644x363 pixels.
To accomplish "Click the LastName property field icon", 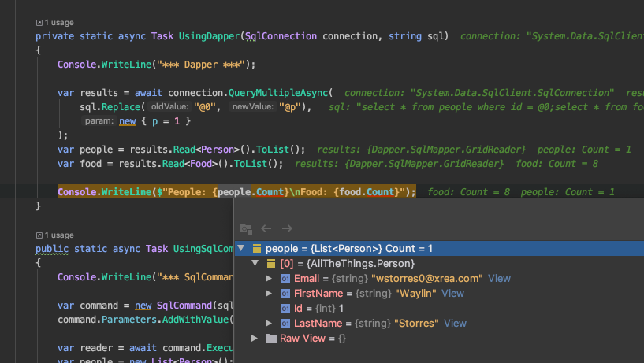I will [285, 324].
